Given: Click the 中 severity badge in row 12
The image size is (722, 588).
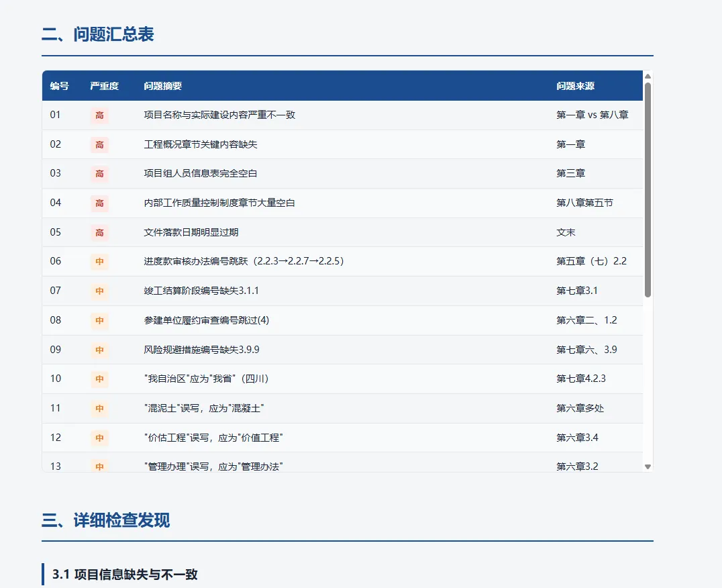Looking at the screenshot, I should pos(99,438).
